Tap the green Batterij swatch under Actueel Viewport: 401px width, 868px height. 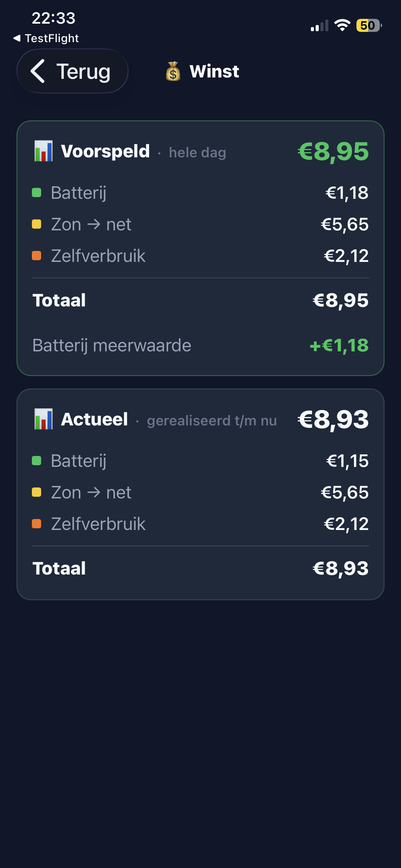37,461
